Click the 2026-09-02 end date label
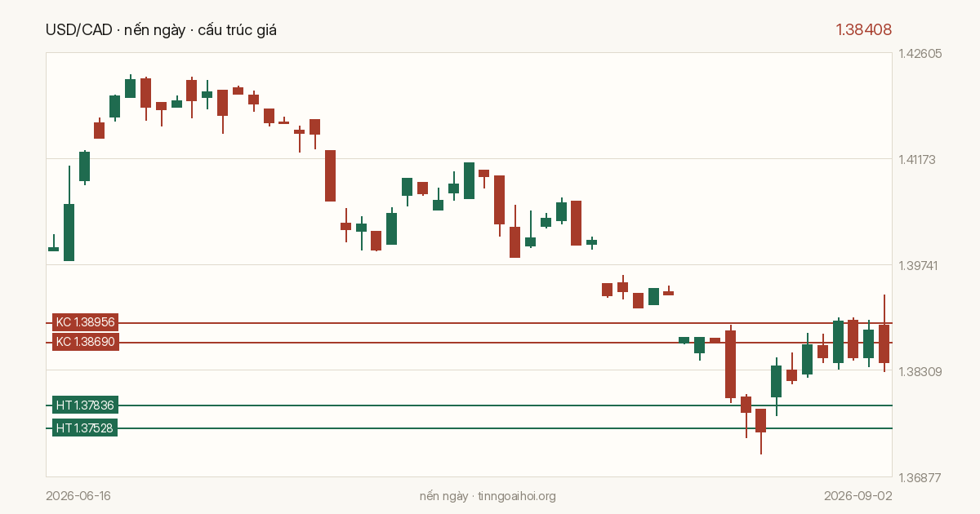 [858, 496]
